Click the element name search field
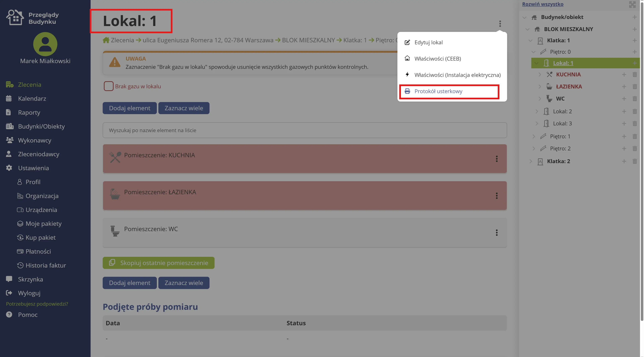This screenshot has height=357, width=644. (304, 130)
